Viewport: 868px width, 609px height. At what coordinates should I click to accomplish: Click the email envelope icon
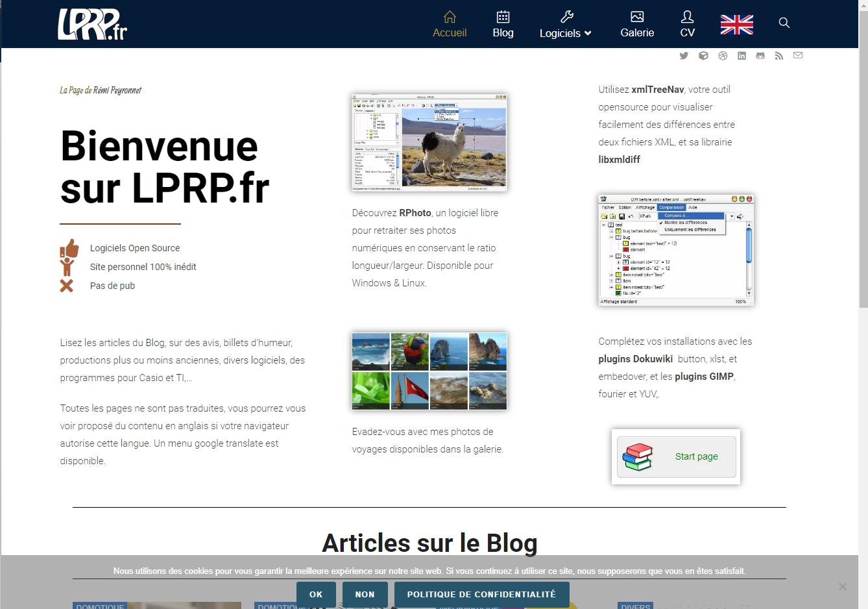click(798, 55)
